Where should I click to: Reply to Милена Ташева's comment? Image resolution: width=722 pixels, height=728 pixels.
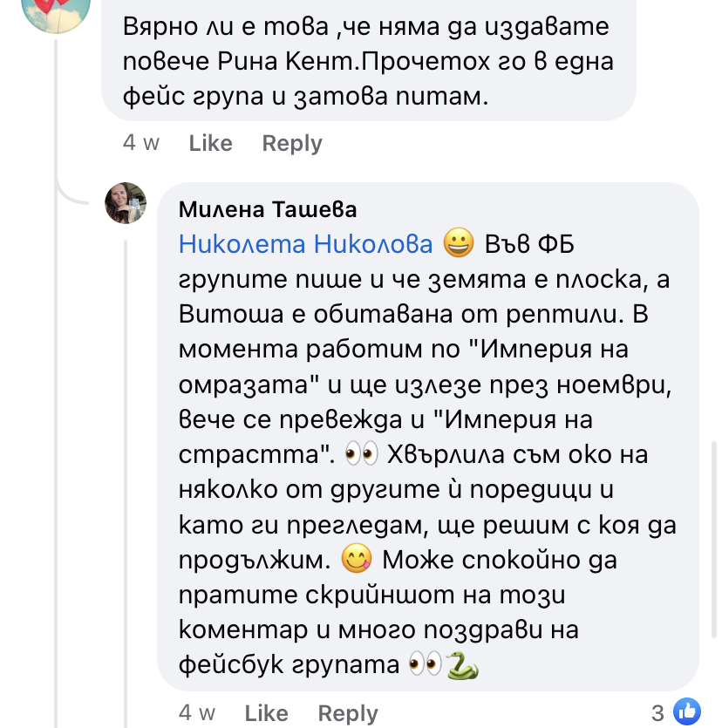(348, 713)
